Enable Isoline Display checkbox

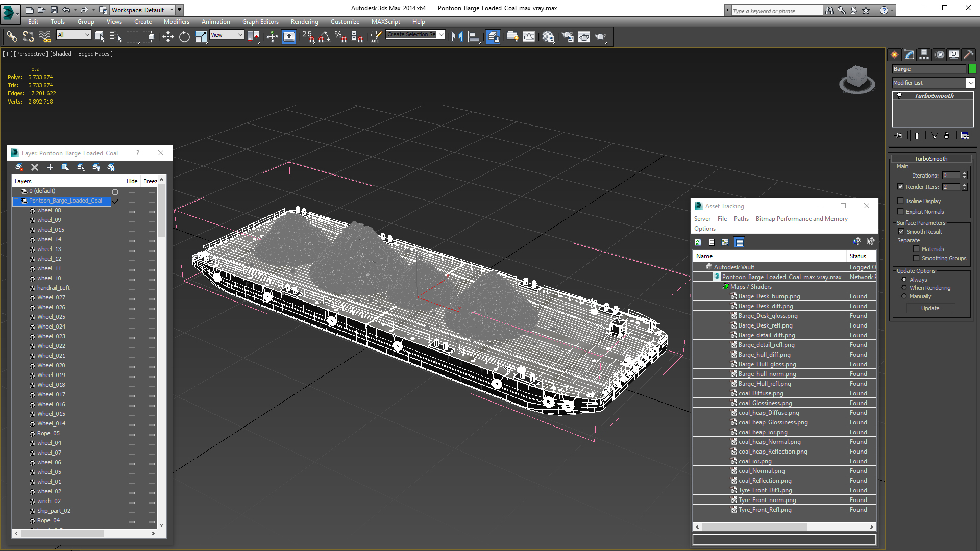pyautogui.click(x=901, y=201)
